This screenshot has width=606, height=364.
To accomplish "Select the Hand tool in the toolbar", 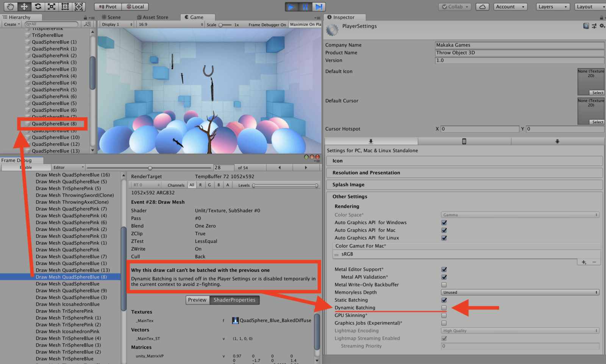I will 10,6.
